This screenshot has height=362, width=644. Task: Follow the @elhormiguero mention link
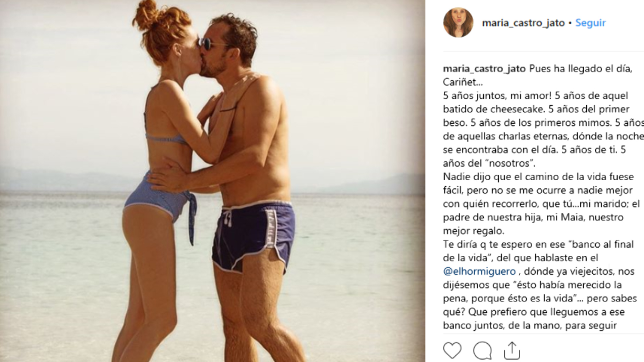pos(479,271)
